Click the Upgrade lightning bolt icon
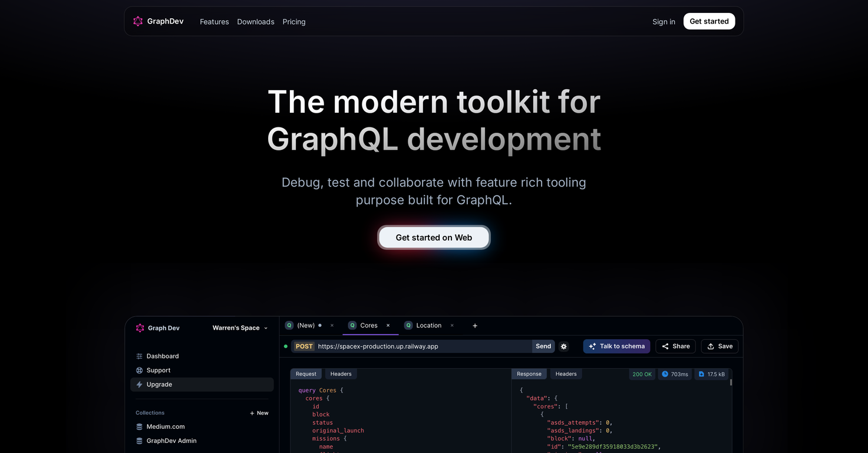This screenshot has width=868, height=453. [x=140, y=385]
